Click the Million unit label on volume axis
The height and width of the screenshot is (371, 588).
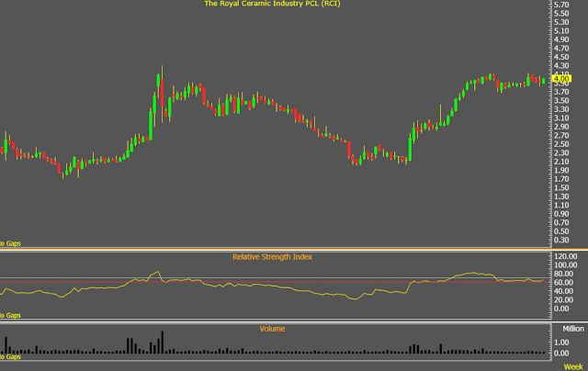coord(573,329)
